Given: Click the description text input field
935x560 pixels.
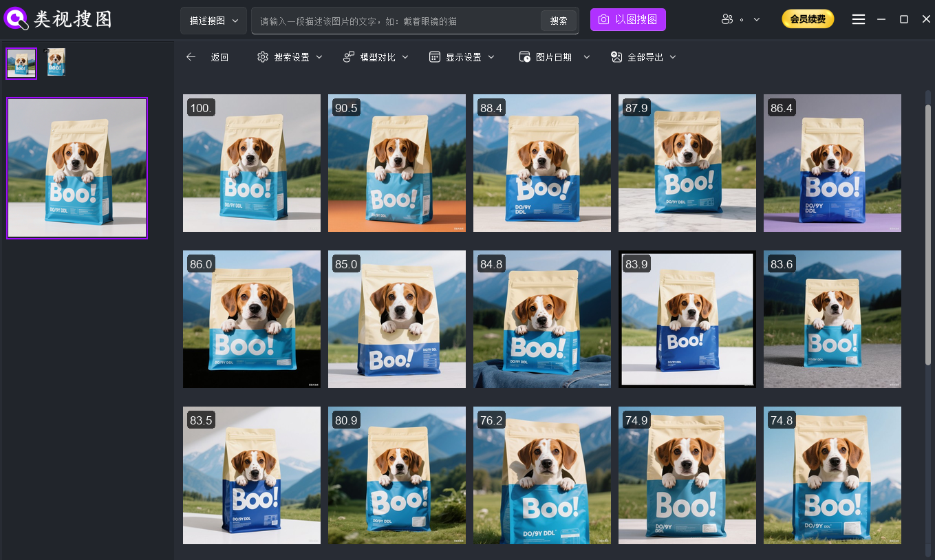Looking at the screenshot, I should click(396, 21).
